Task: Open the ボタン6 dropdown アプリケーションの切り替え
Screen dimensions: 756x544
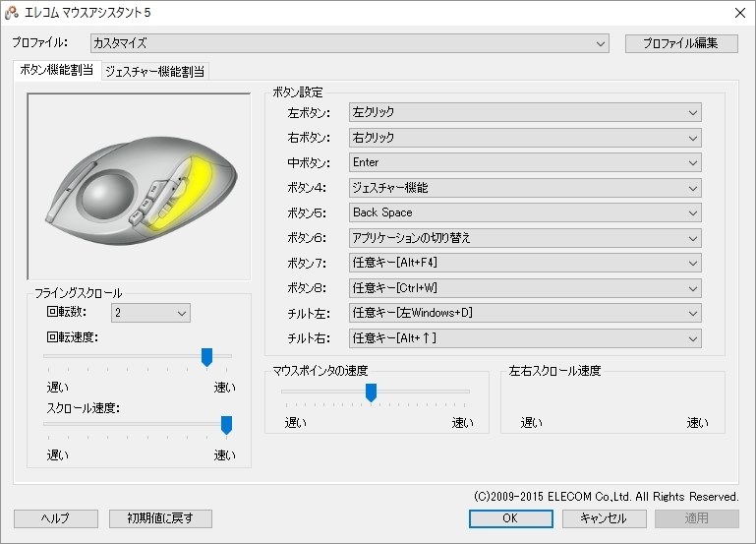Action: pyautogui.click(x=525, y=238)
